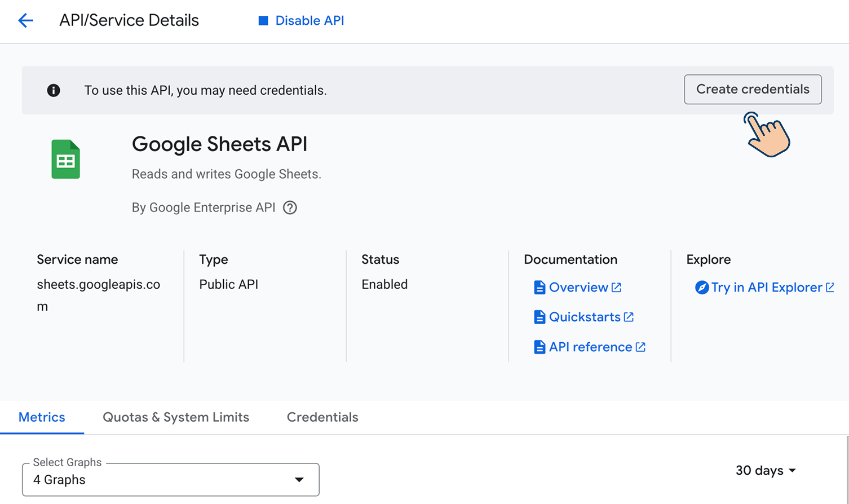849x504 pixels.
Task: Click 'To use this API, you may need credentials.' message
Action: click(x=206, y=90)
